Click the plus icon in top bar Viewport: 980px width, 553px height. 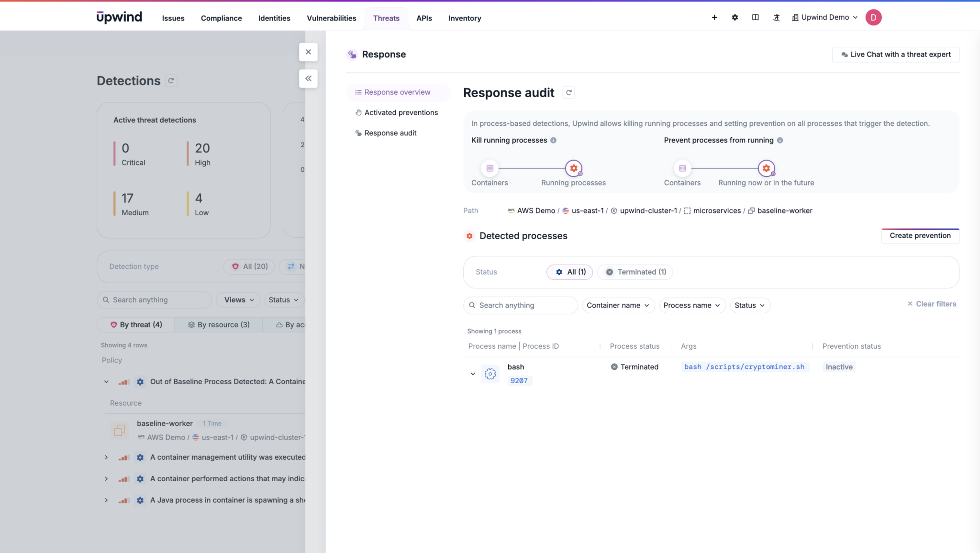(x=714, y=18)
